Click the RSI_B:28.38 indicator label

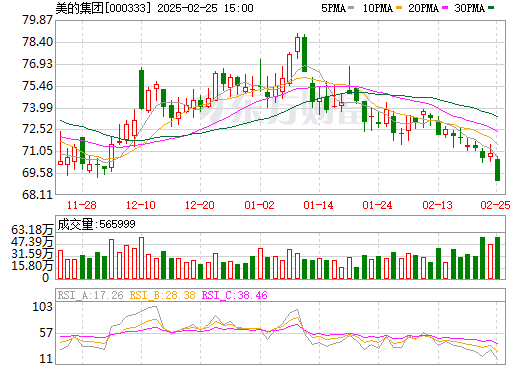pyautogui.click(x=162, y=295)
